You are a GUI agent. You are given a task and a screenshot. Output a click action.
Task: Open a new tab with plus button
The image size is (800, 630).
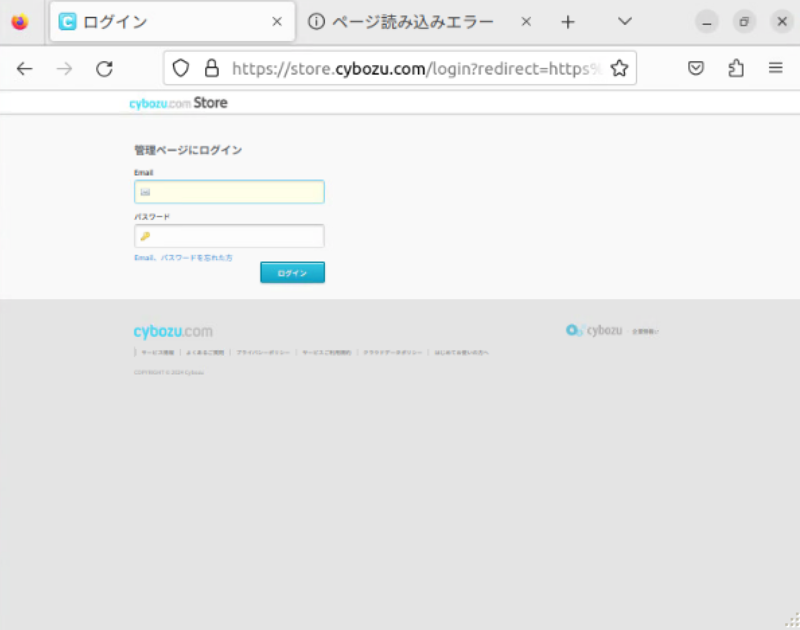(568, 22)
